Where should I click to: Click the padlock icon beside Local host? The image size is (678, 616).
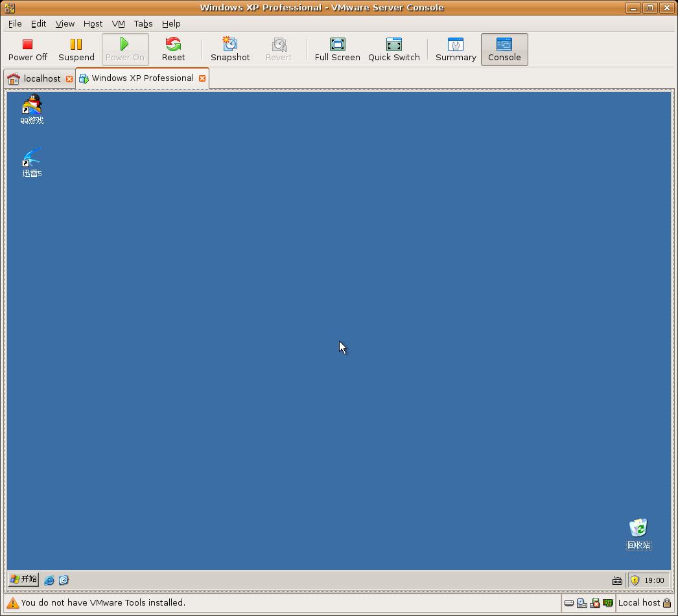point(667,603)
